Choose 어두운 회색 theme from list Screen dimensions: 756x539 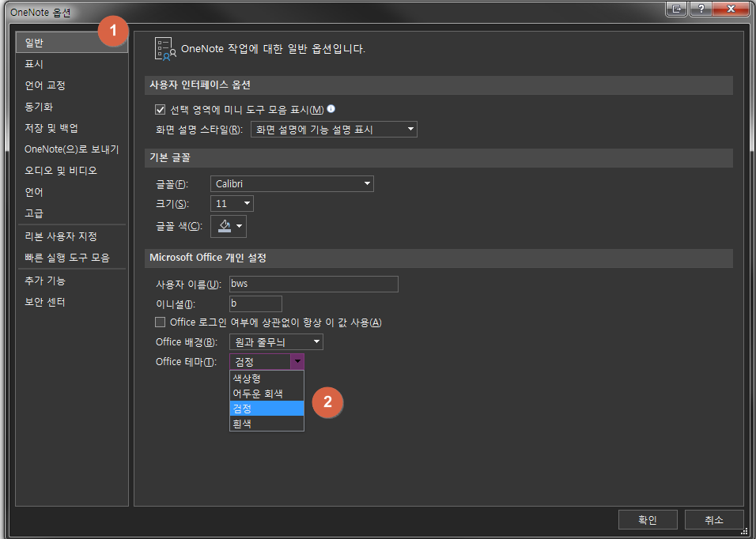(266, 394)
